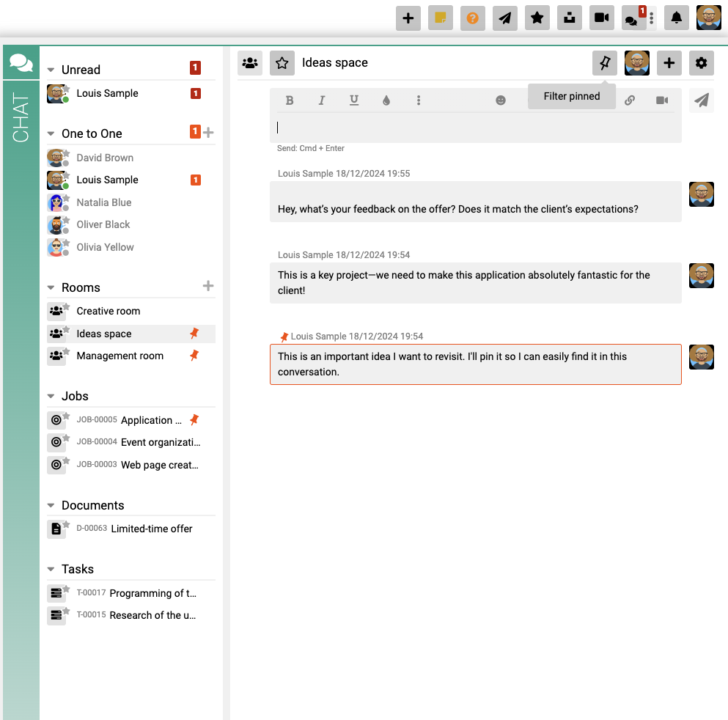The height and width of the screenshot is (720, 728).
Task: Collapse the Tasks section
Action: click(51, 569)
